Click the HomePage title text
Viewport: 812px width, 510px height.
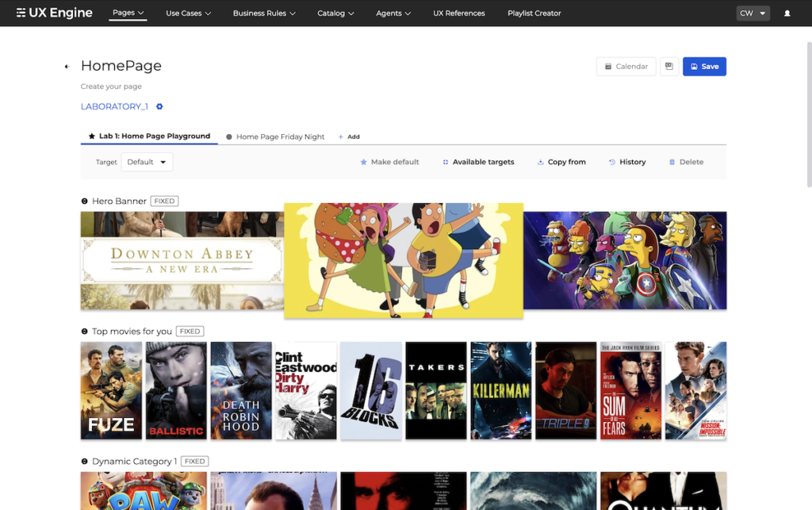(x=121, y=66)
